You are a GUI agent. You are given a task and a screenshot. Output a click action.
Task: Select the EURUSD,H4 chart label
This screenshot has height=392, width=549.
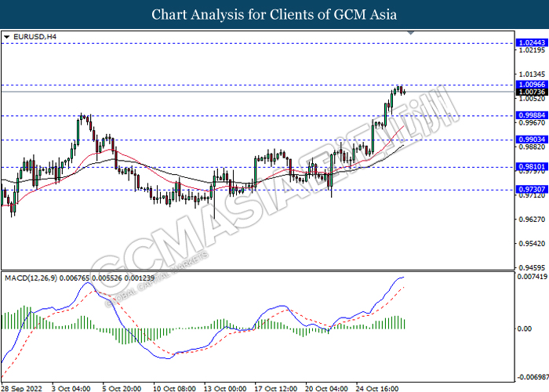35,37
